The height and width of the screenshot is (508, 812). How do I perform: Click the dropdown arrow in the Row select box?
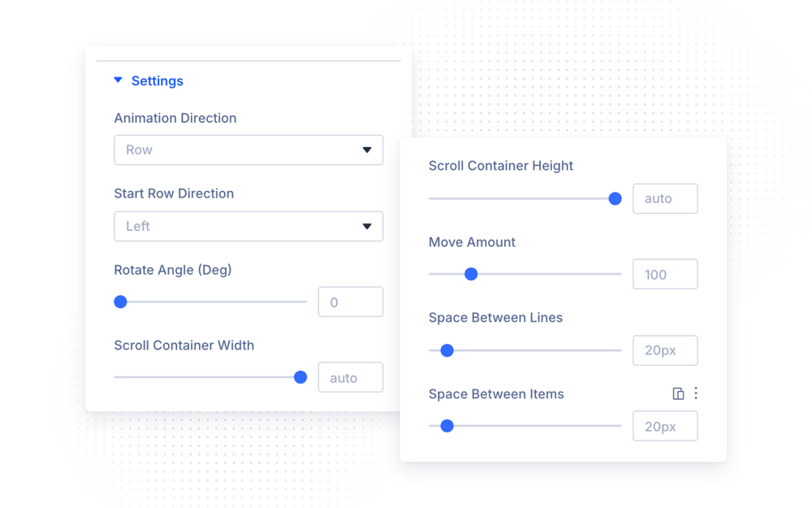coord(367,150)
